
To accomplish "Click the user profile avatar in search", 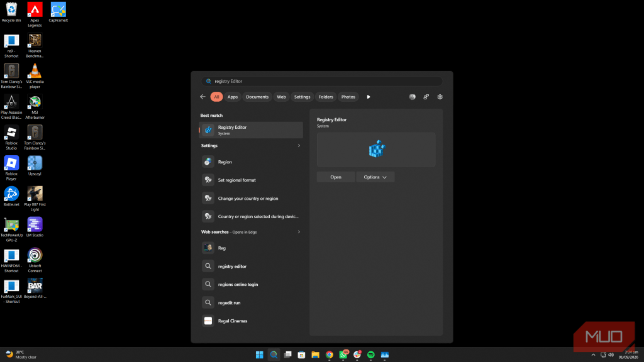I will pos(413,97).
